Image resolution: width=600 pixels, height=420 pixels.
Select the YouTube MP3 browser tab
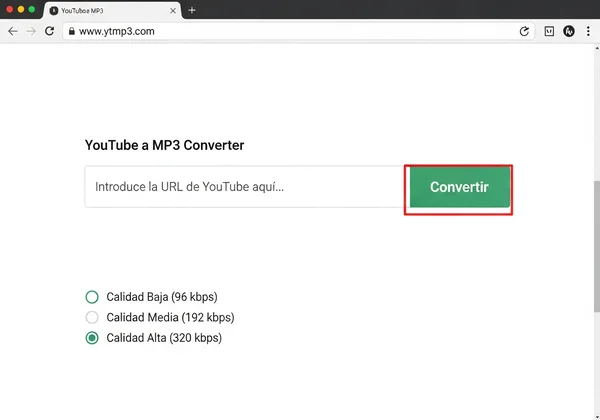[x=112, y=11]
